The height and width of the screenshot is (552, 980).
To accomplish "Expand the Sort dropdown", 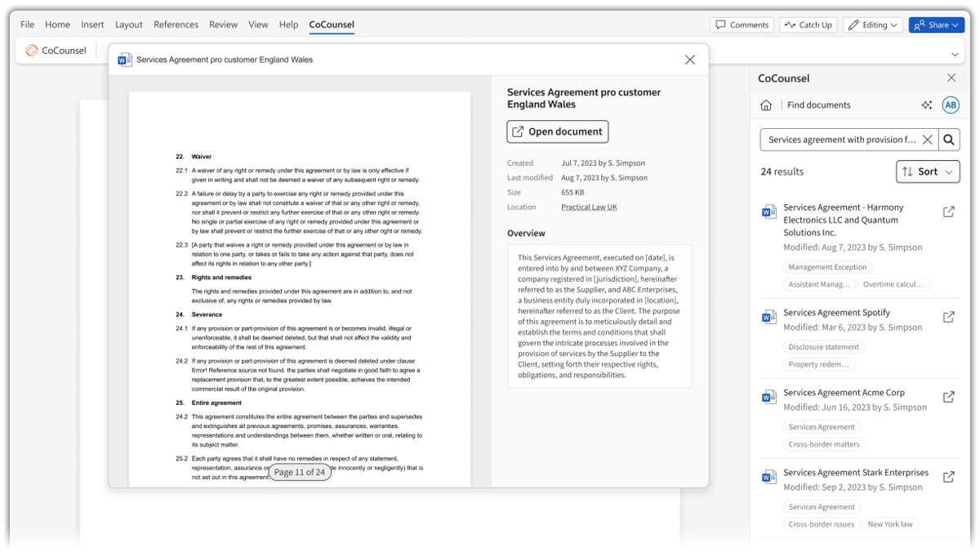I will (928, 171).
